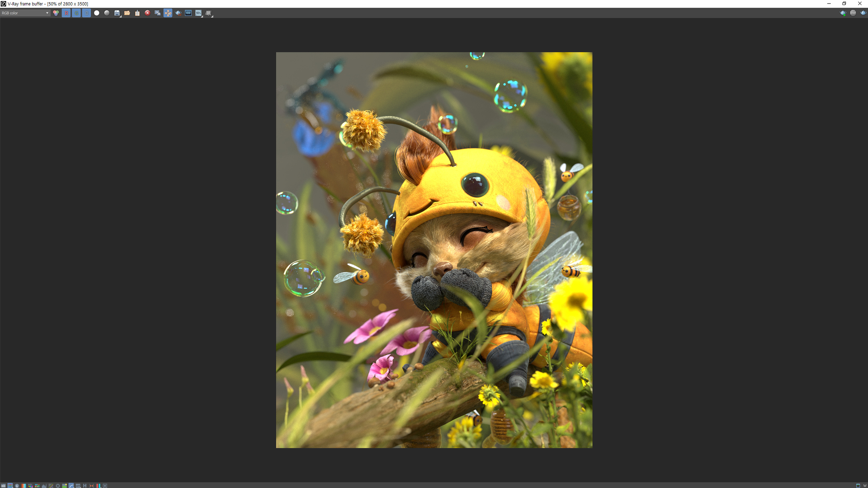
Task: Select the region render teapot icon
Action: tap(178, 13)
